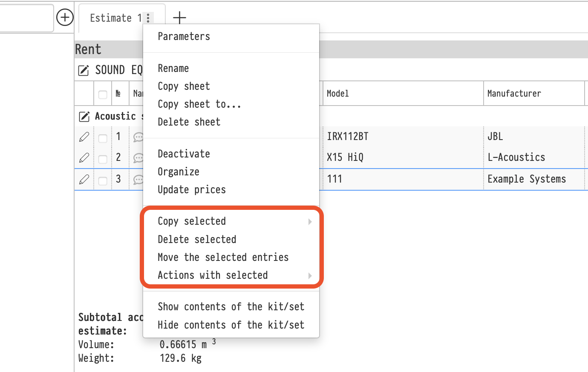Select Parameters from the context menu
588x372 pixels.
tap(184, 37)
